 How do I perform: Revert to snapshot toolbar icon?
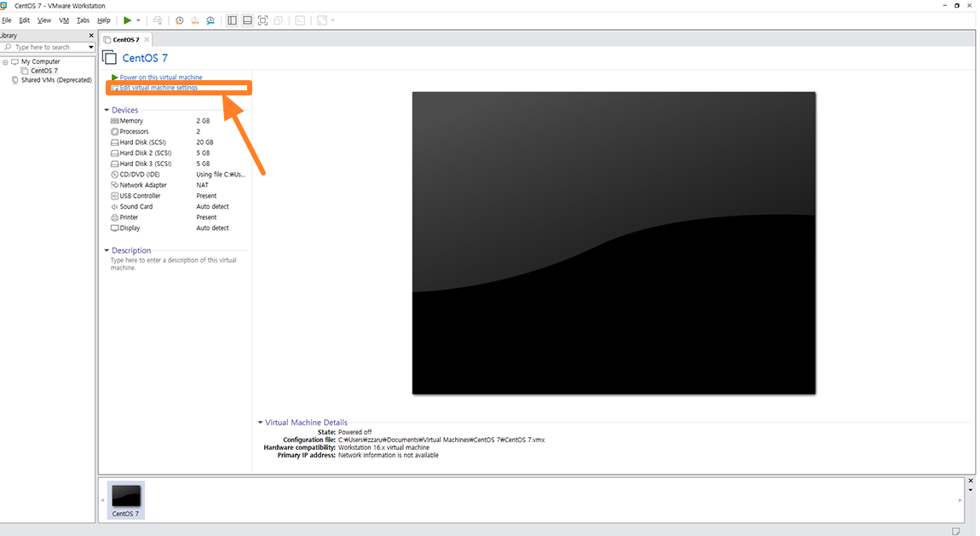[x=195, y=20]
